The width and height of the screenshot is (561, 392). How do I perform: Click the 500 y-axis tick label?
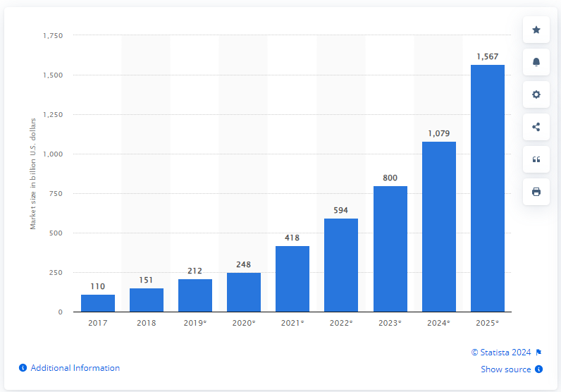[x=56, y=233]
